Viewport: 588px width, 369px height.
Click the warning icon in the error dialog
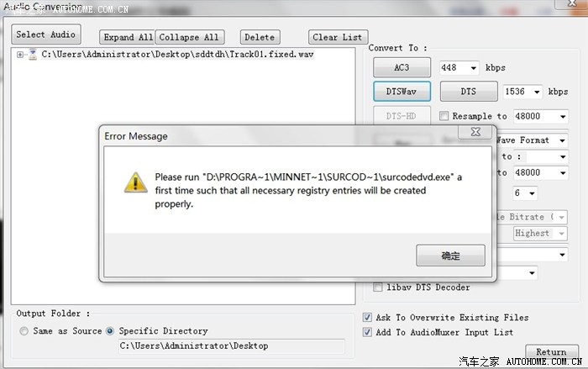(135, 182)
